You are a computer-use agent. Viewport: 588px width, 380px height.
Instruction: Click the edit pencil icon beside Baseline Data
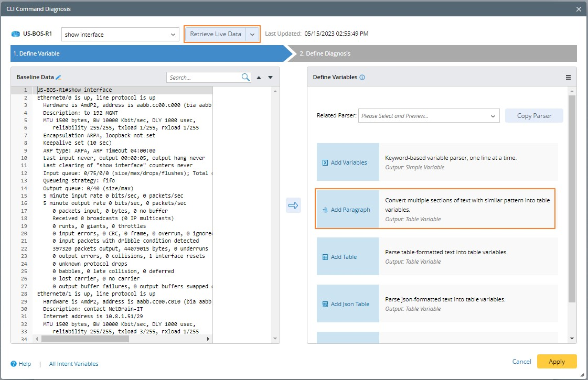point(59,78)
